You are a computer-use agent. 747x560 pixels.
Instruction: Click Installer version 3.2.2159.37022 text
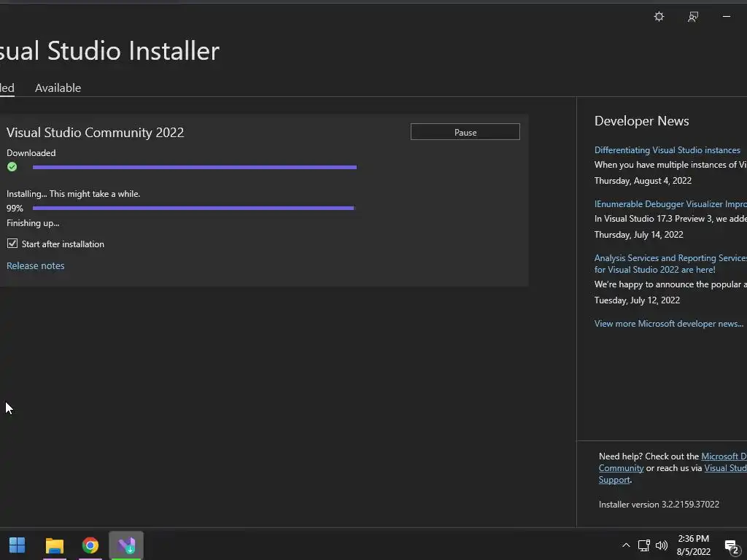coord(659,505)
